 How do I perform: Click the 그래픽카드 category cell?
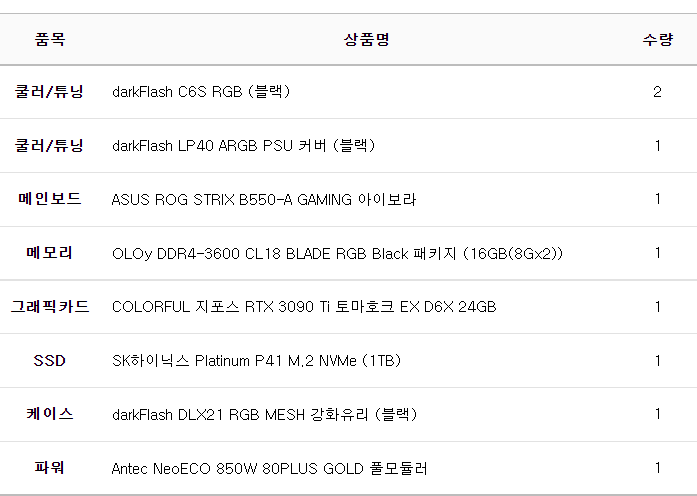[49, 307]
